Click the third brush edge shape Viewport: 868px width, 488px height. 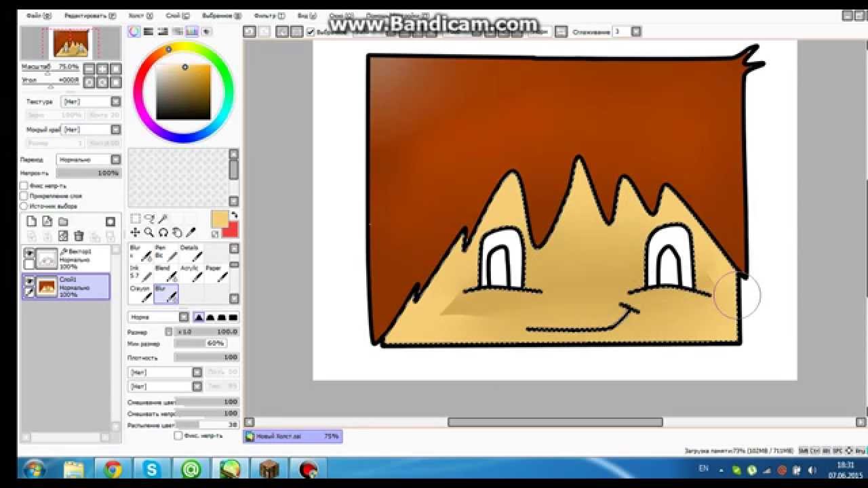pos(222,317)
